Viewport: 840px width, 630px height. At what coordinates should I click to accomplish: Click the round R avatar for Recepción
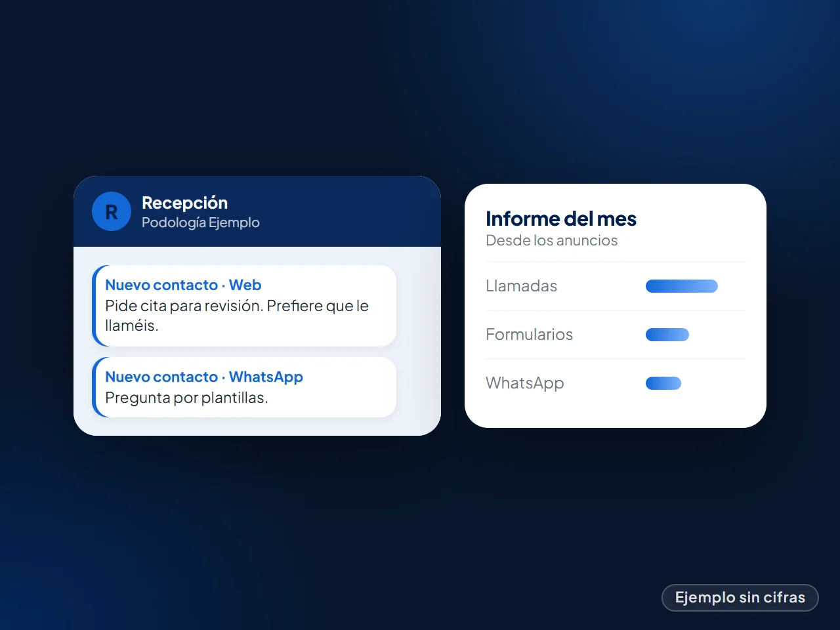pyautogui.click(x=112, y=211)
